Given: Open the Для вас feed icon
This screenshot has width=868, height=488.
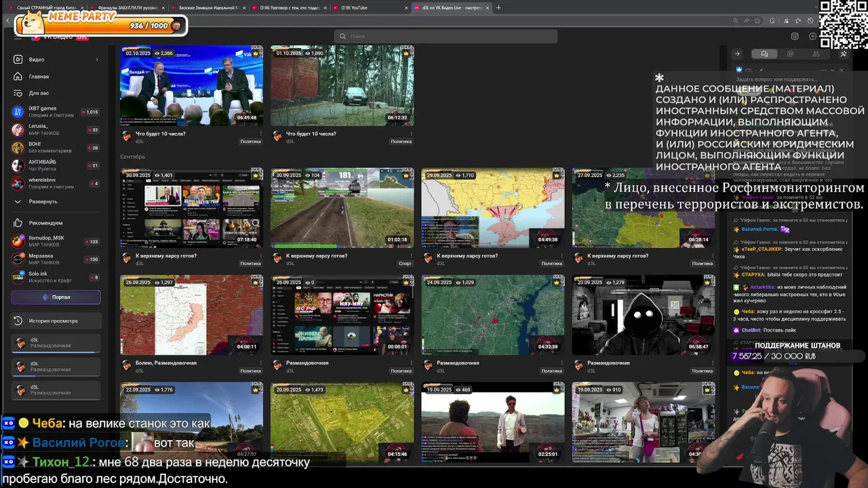Looking at the screenshot, I should [18, 93].
